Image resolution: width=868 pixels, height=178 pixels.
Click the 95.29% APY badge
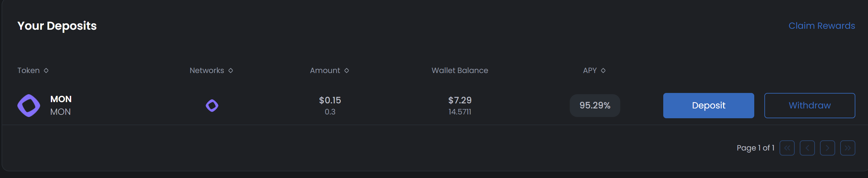click(x=595, y=106)
